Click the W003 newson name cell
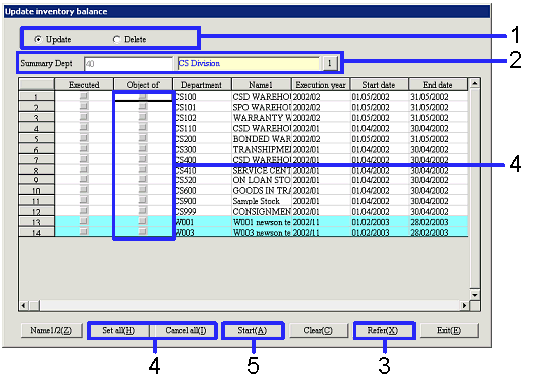The width and height of the screenshot is (542, 383). click(262, 232)
